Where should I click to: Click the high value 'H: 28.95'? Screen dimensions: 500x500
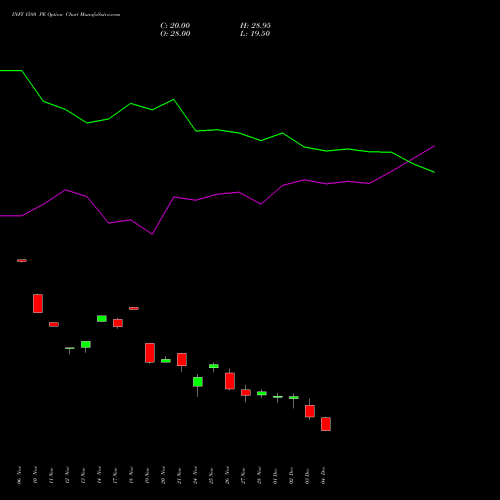click(255, 26)
